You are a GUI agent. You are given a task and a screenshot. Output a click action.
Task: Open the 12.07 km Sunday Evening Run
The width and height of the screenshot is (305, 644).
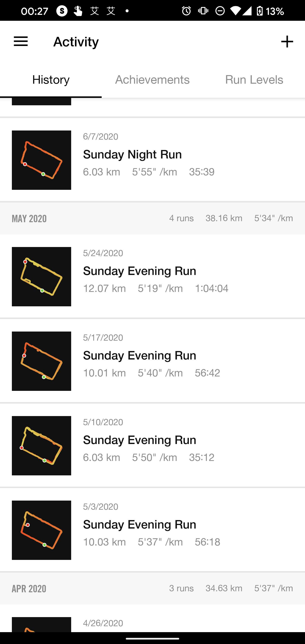pos(140,271)
